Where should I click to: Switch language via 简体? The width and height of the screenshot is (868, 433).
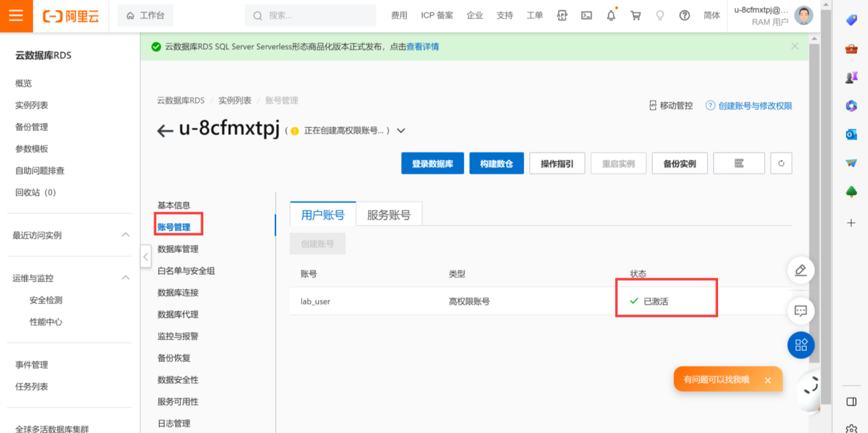pyautogui.click(x=711, y=15)
